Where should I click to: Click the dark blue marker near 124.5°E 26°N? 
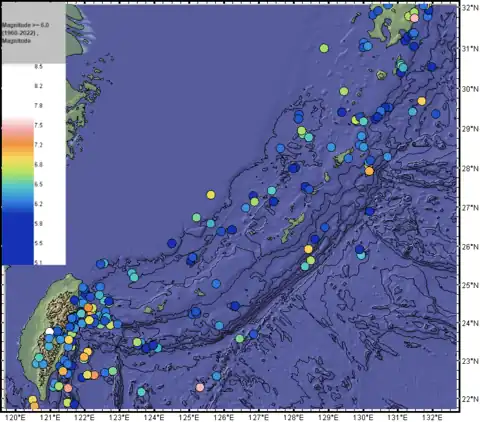click(x=172, y=243)
